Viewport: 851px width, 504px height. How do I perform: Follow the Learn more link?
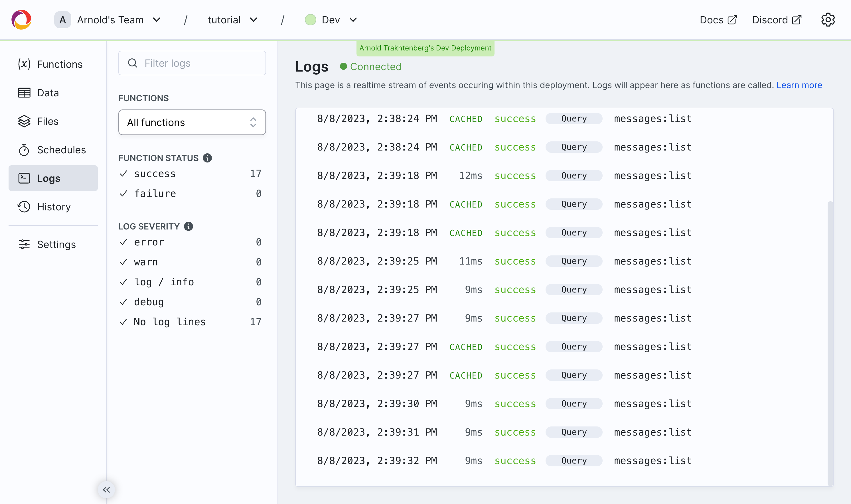click(799, 85)
